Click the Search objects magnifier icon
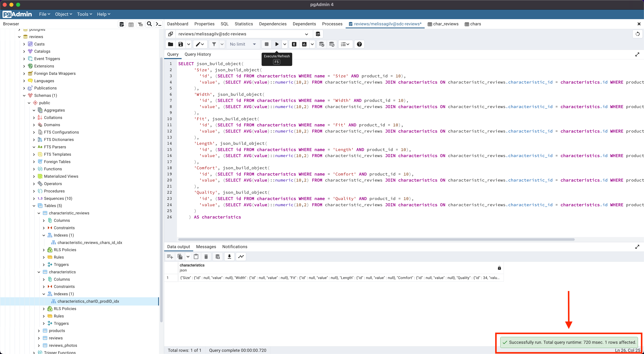Viewport: 644px width, 354px height. click(149, 24)
